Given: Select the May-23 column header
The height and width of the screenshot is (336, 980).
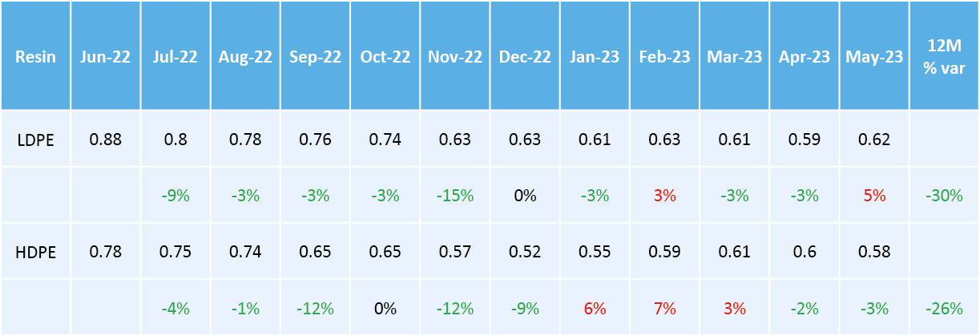Looking at the screenshot, I should pyautogui.click(x=873, y=58).
